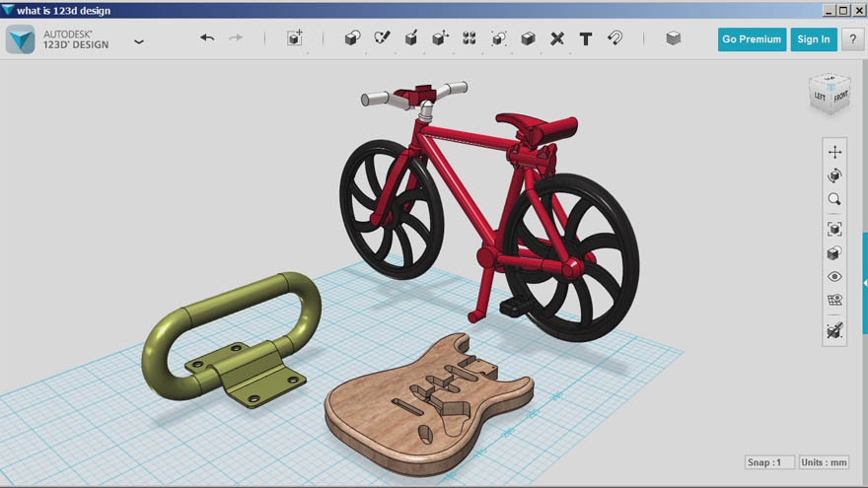Select the Sketch tool
This screenshot has width=868, height=488.
(x=382, y=38)
